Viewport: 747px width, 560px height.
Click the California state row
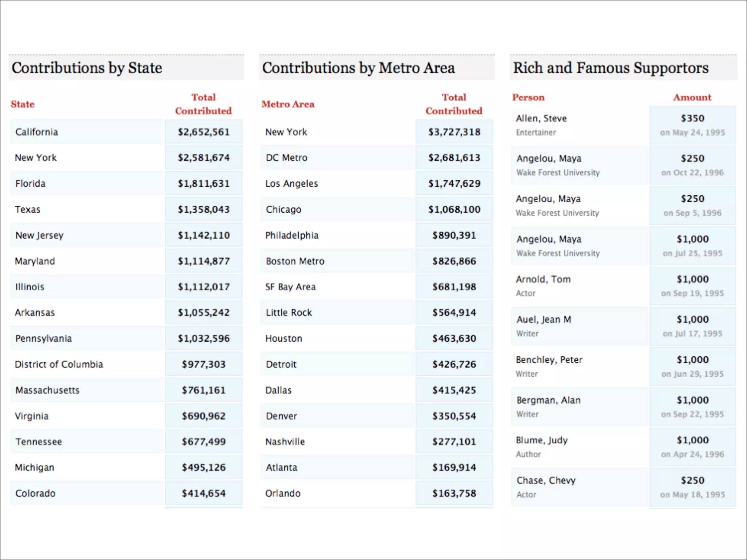pos(126,132)
